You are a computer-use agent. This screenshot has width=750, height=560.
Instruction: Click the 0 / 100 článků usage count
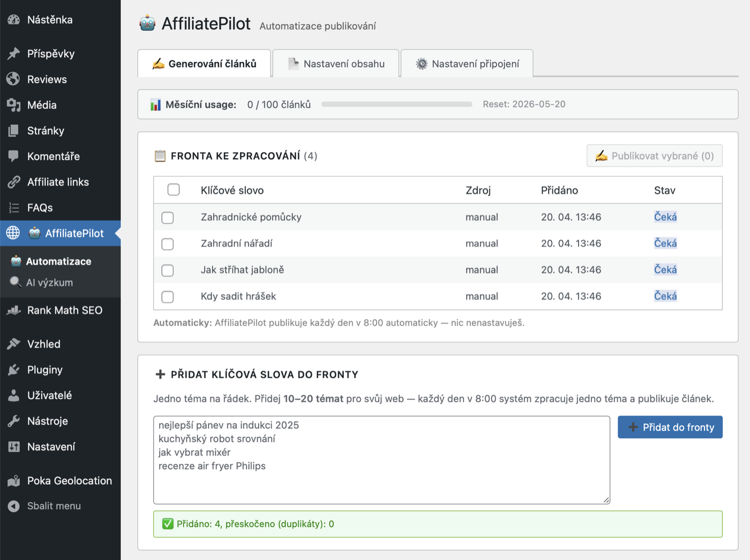279,104
